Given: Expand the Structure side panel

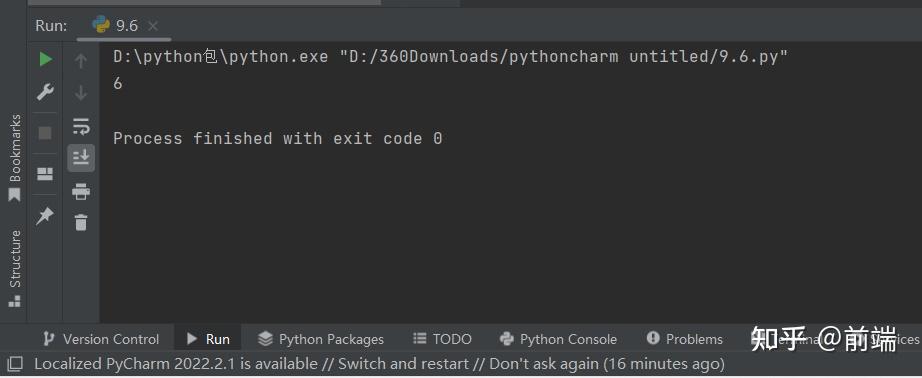Looking at the screenshot, I should click(x=15, y=268).
